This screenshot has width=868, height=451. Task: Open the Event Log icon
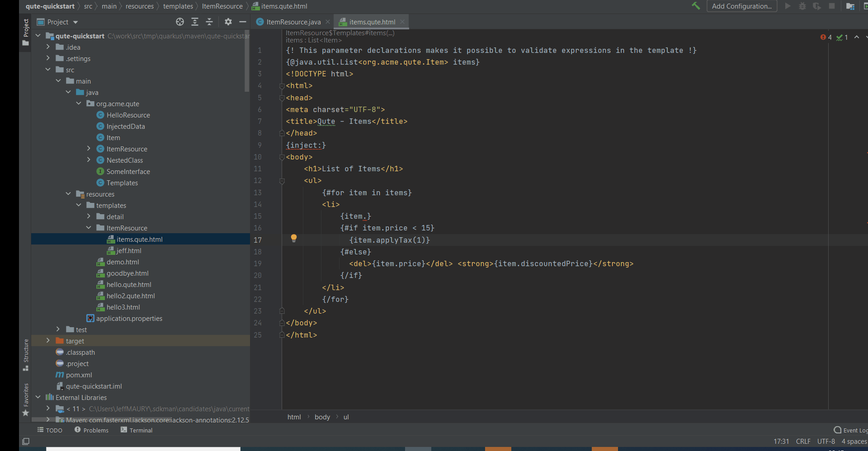click(x=838, y=430)
